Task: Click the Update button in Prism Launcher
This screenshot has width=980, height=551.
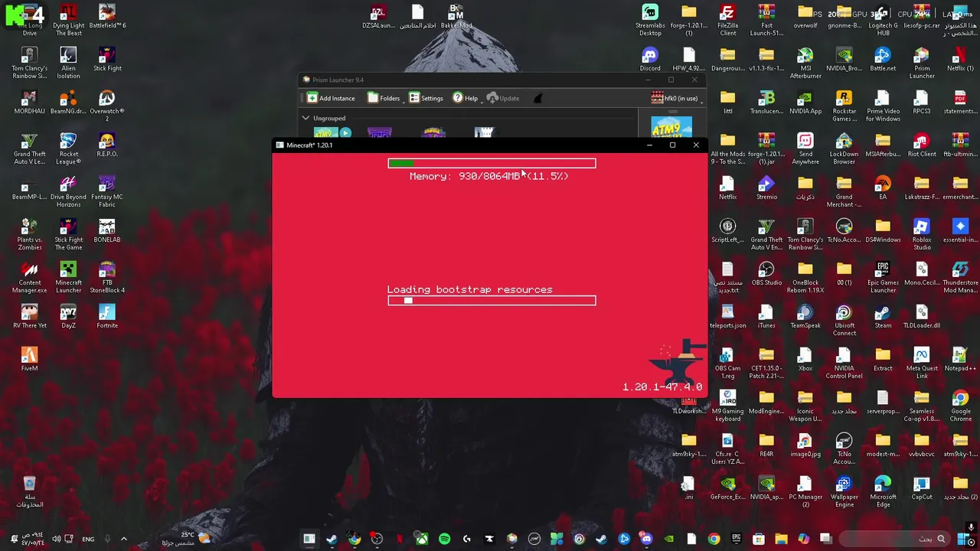Action: coord(503,98)
